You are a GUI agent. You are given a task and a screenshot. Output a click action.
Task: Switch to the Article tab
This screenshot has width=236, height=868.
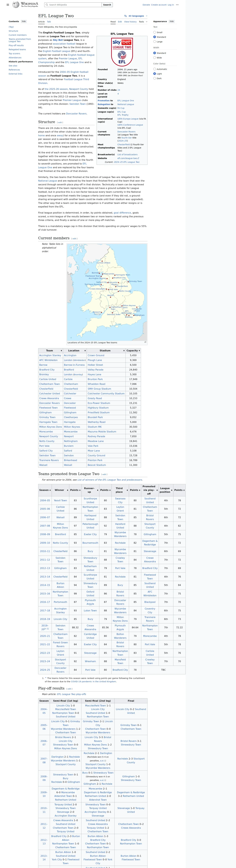41,22
